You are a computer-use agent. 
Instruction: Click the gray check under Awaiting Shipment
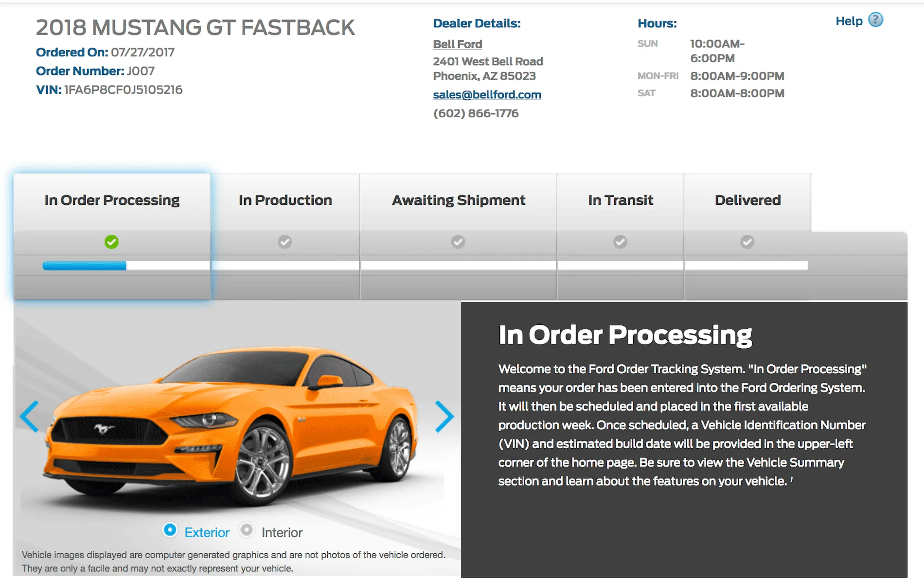pyautogui.click(x=458, y=242)
